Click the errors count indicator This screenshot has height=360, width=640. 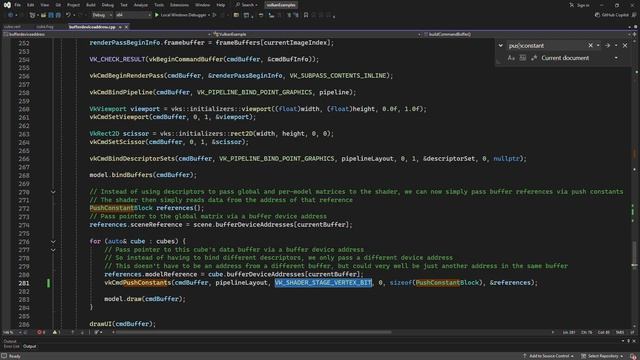pos(41,332)
